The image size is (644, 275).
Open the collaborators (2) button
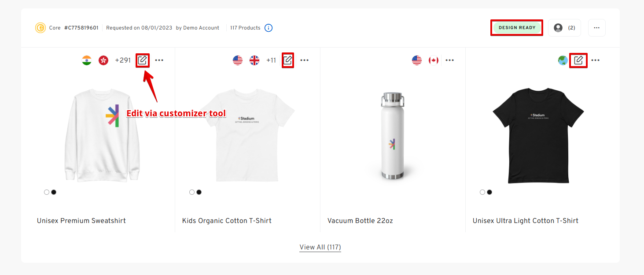(x=564, y=28)
